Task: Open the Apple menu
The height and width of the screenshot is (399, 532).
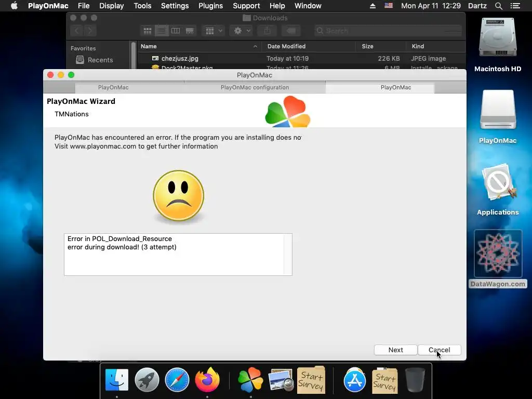Action: point(14,6)
